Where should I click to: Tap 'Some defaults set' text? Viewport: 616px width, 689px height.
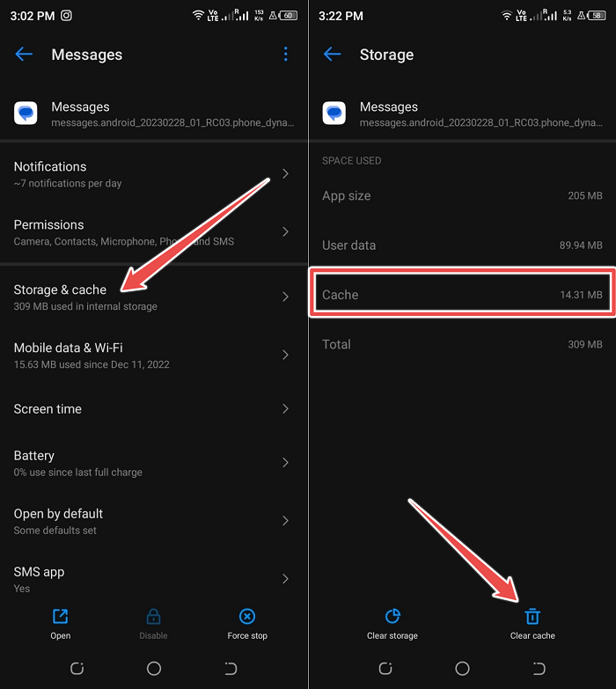point(55,531)
